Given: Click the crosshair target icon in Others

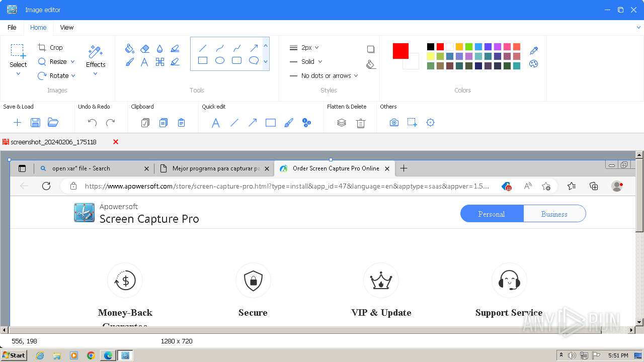Looking at the screenshot, I should point(430,123).
